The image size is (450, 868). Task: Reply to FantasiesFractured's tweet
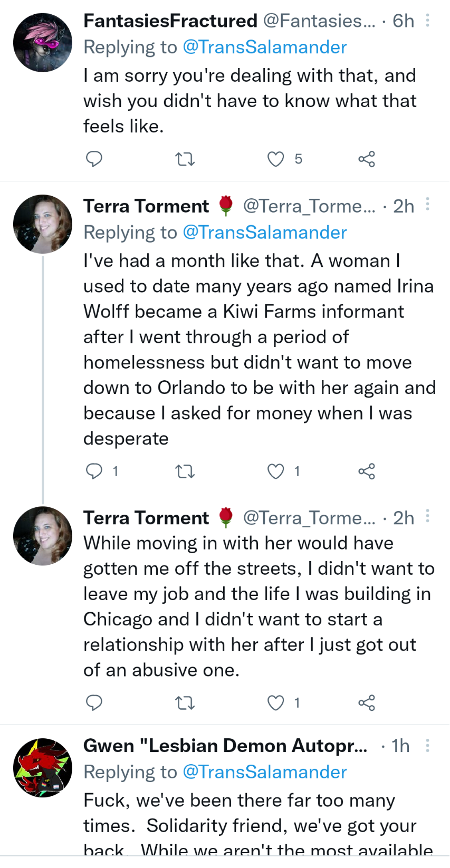(94, 159)
